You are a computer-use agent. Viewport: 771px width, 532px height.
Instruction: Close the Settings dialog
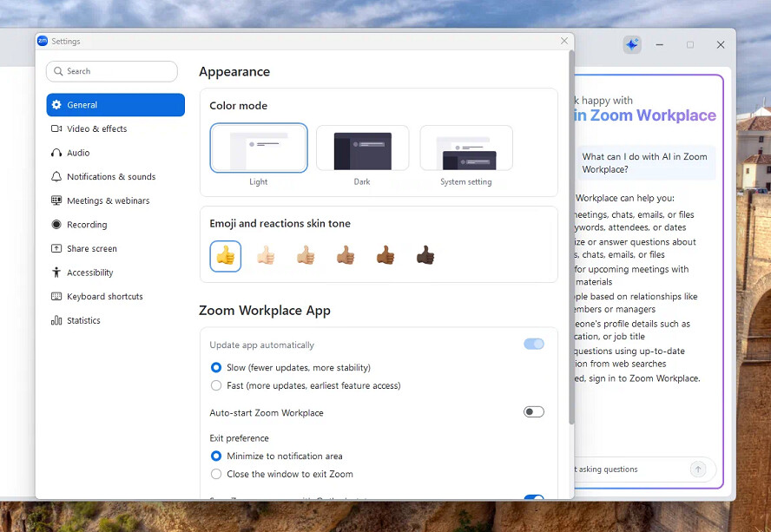564,41
